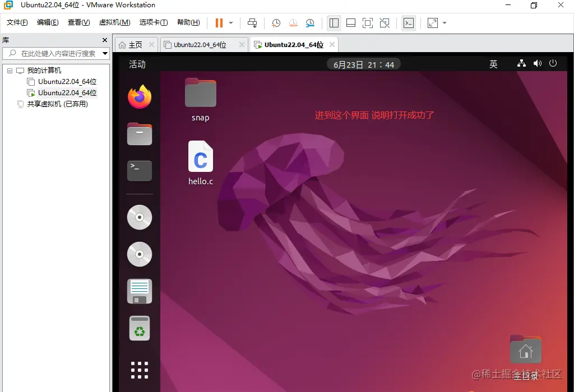This screenshot has height=392, width=574.
Task: Click the VMware Workstation title bar icon
Action: click(x=8, y=5)
